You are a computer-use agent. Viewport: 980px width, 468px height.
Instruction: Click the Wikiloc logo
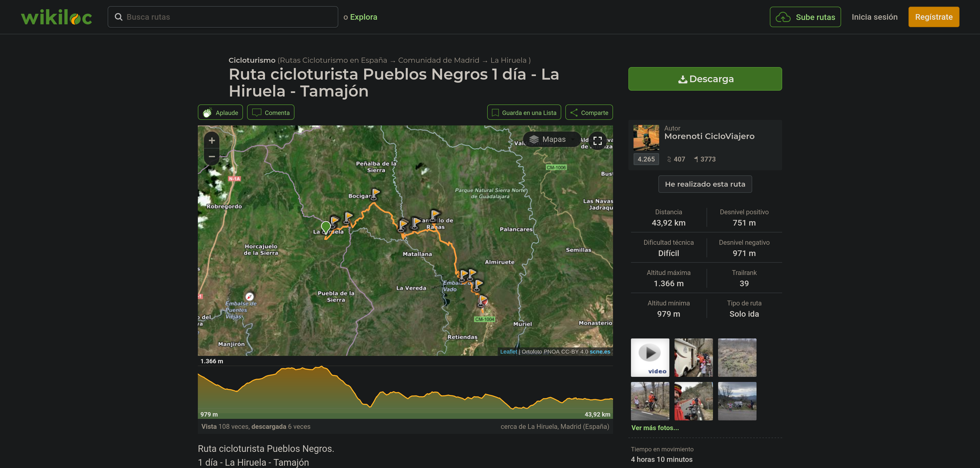pos(56,17)
